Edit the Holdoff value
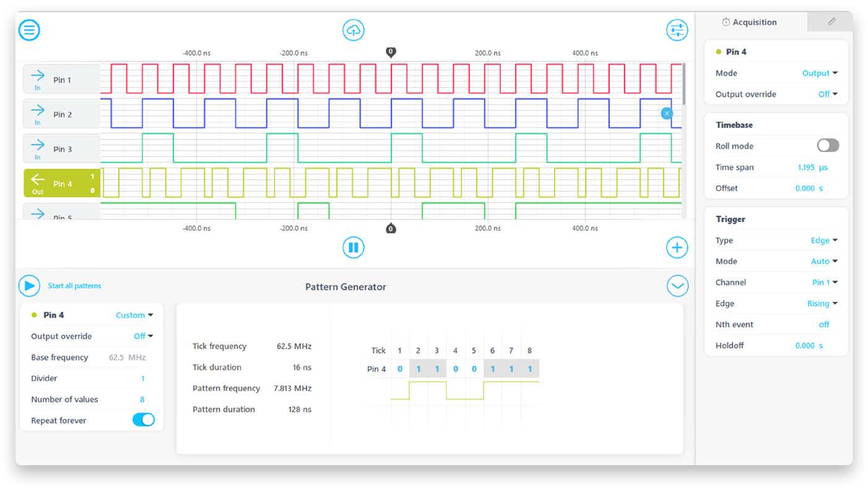The image size is (868, 488). (809, 346)
